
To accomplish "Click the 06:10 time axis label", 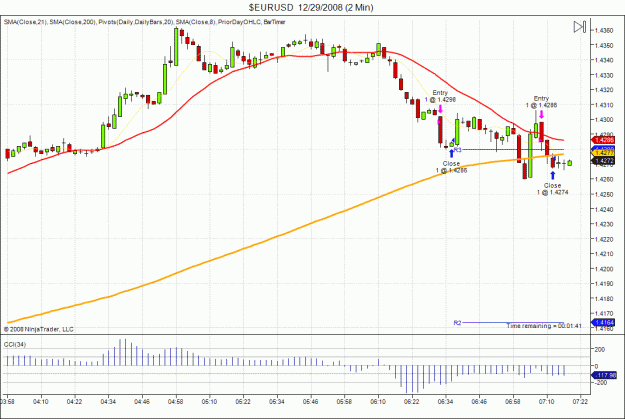I will [x=378, y=401].
